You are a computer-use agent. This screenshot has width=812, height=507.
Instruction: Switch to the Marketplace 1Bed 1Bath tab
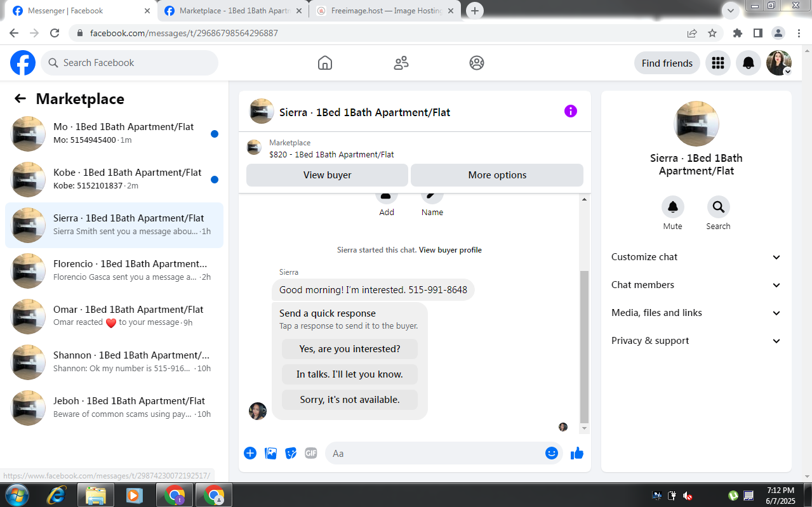233,11
